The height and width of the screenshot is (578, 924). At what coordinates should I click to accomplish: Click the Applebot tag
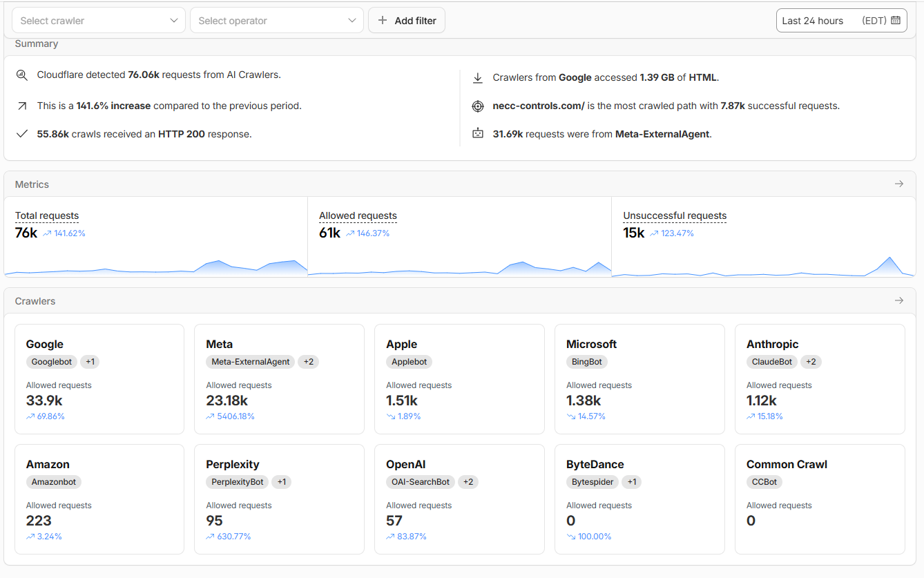click(410, 362)
